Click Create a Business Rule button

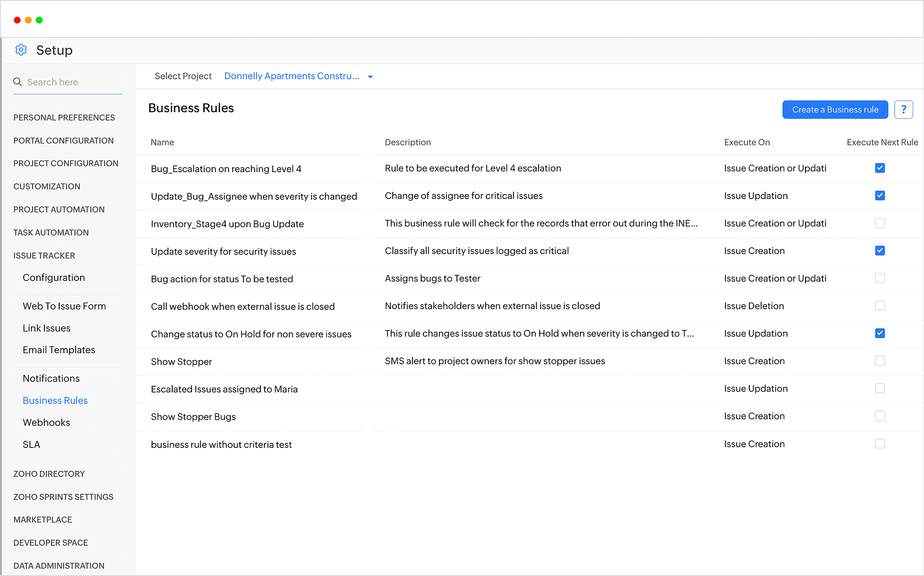click(x=835, y=109)
